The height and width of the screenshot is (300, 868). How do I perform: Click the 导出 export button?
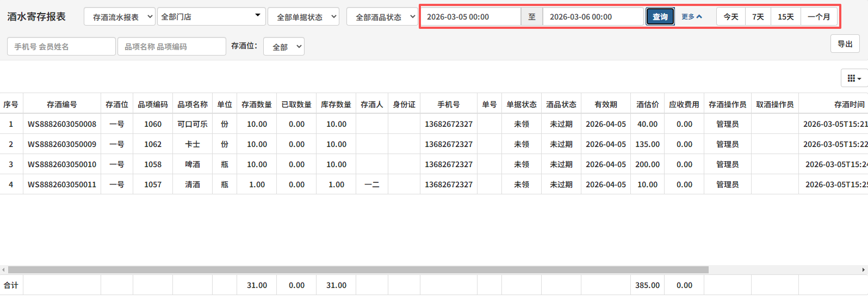point(845,44)
